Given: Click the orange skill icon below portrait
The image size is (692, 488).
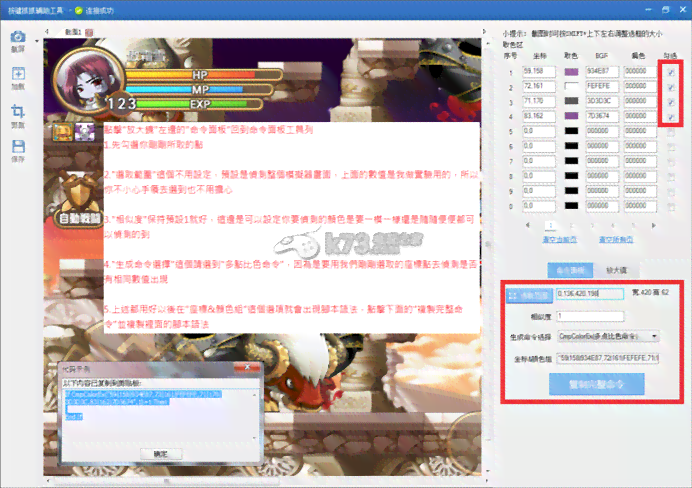Looking at the screenshot, I should click(63, 132).
